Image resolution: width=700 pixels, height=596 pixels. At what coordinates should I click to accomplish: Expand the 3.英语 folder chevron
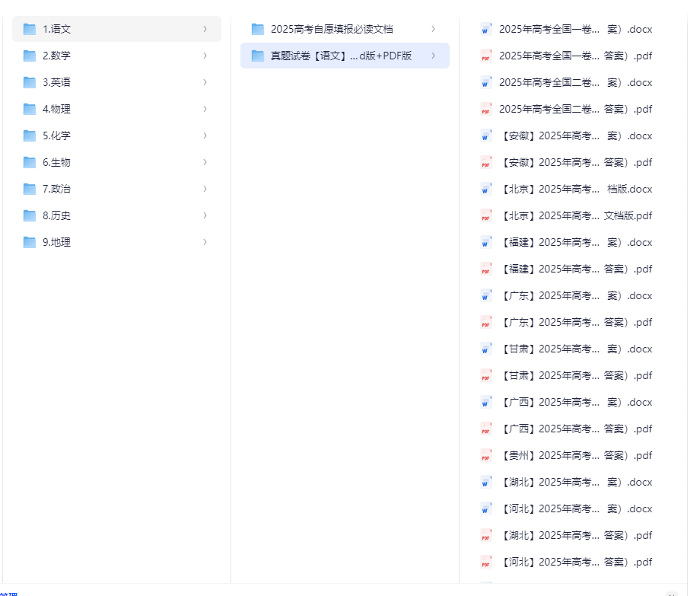(205, 82)
